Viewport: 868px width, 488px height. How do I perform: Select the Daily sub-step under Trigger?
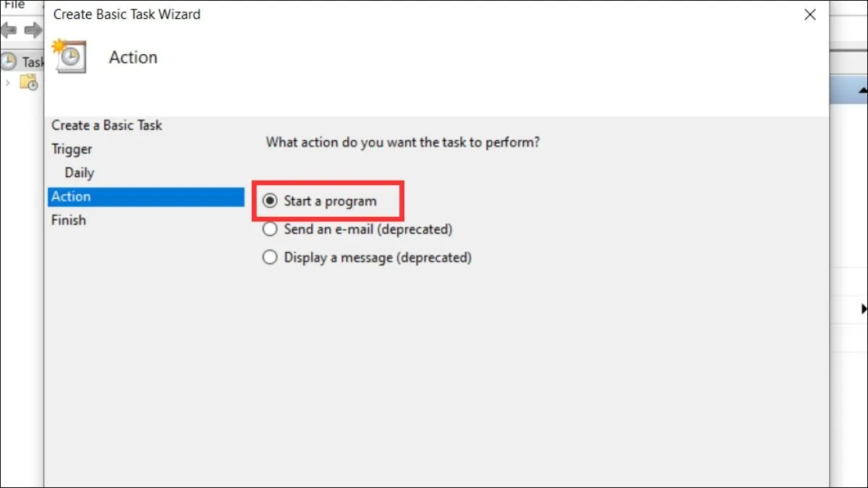point(78,173)
